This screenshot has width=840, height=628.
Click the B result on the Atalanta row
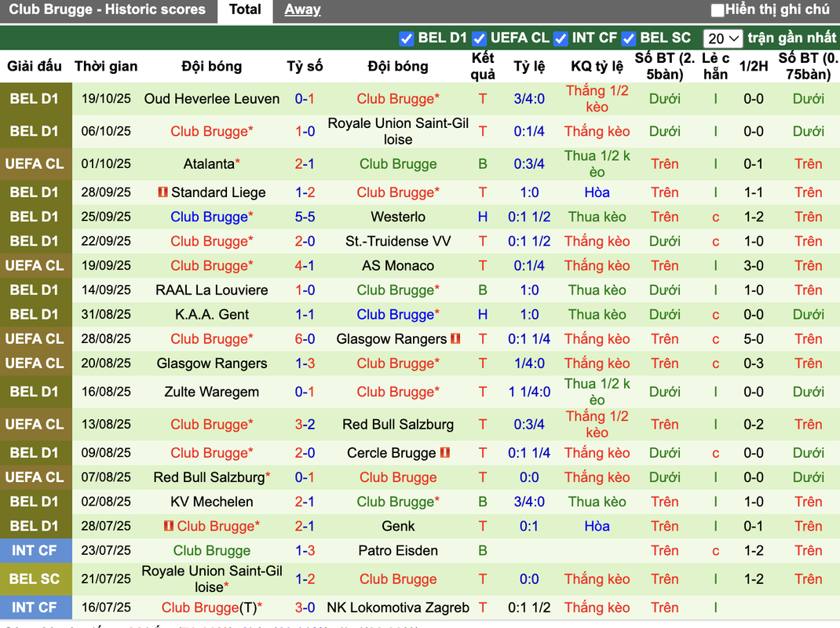tap(483, 163)
